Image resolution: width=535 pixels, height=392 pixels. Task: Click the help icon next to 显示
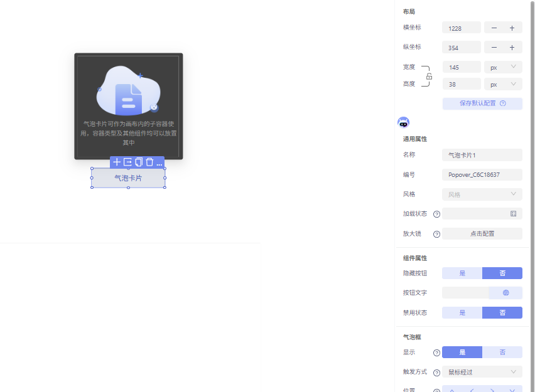coord(436,352)
